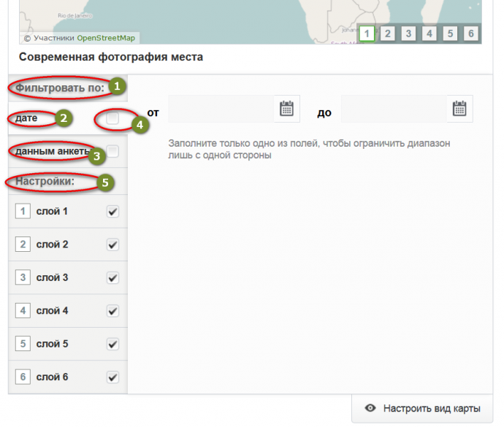Click heading Современная фотография места
Viewport: 504px width, 427px height.
111,57
